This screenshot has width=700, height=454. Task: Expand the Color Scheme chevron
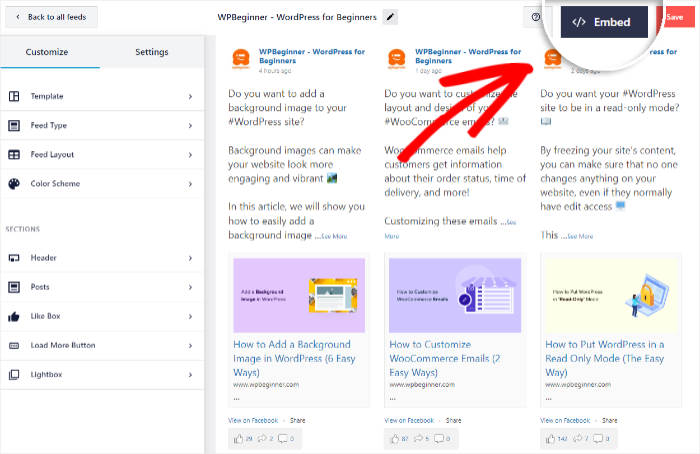(190, 184)
